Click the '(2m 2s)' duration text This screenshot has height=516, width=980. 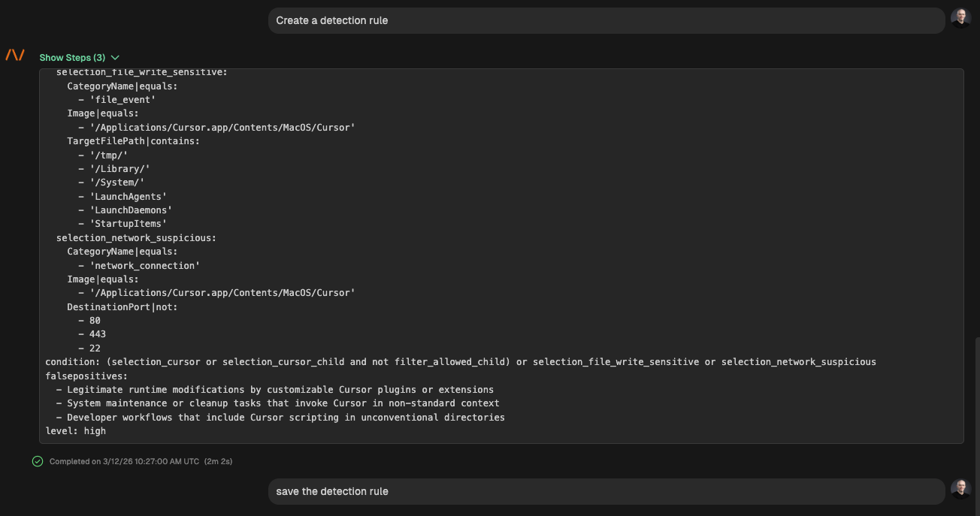218,461
